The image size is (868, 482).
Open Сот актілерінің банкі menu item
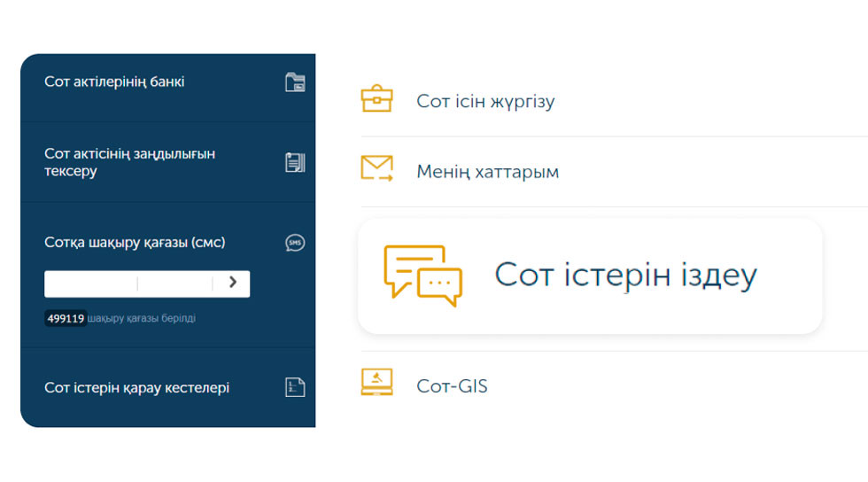(114, 82)
